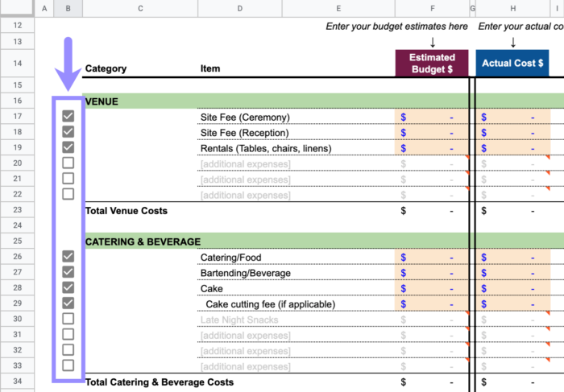The image size is (564, 392).
Task: Click actual total for Total Catering & Beverage
Action: coord(513,382)
